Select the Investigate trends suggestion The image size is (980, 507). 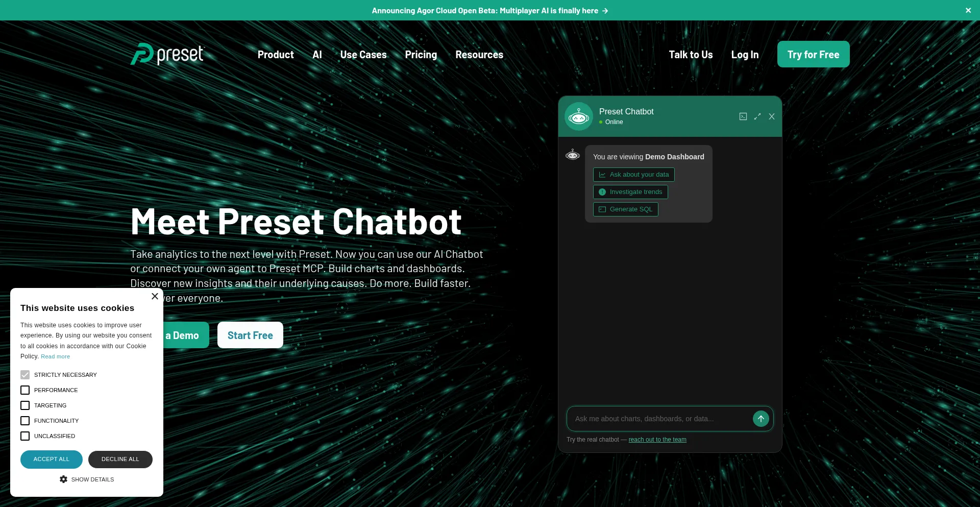pyautogui.click(x=630, y=192)
